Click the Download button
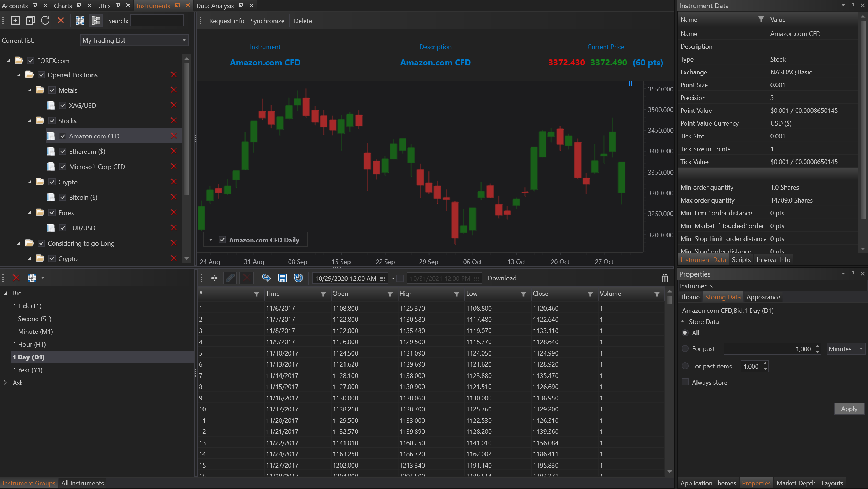This screenshot has height=489, width=868. 502,278
